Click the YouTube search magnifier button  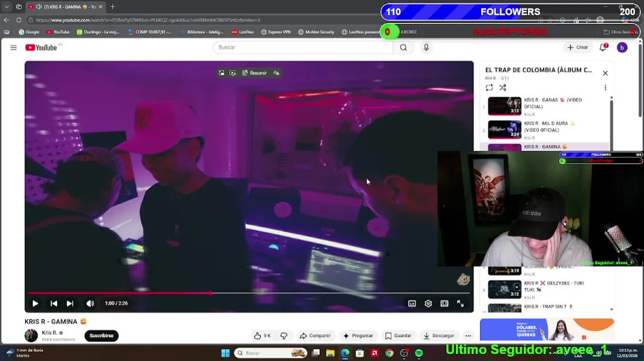(x=403, y=47)
